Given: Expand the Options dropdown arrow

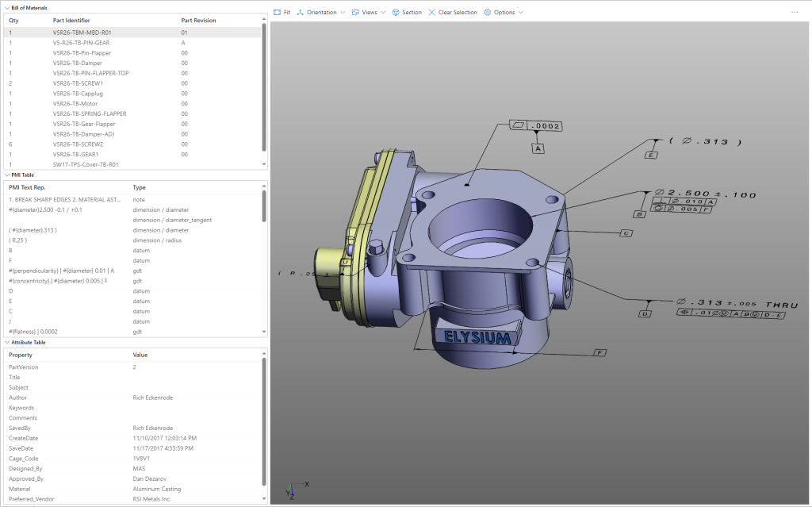Looking at the screenshot, I should click(521, 13).
